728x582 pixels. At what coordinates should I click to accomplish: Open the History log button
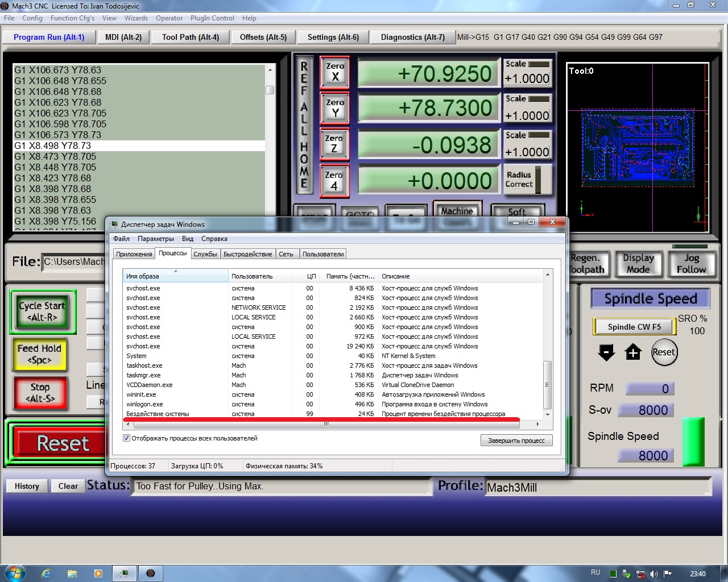27,486
